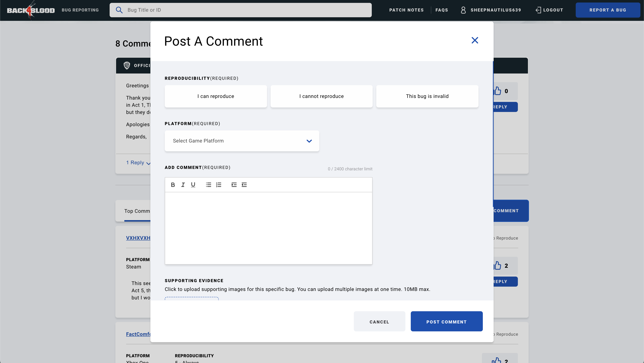Click the logout arrow icon

[x=538, y=10]
